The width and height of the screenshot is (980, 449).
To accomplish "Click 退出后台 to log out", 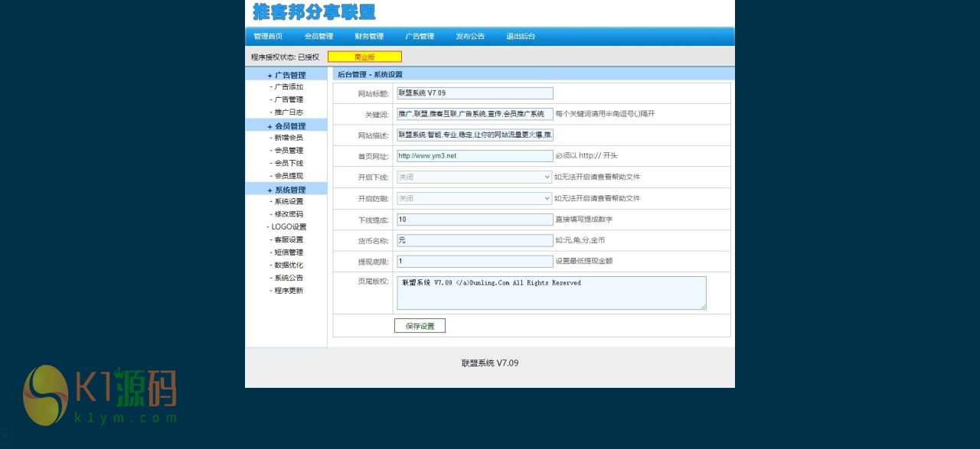I will point(521,37).
